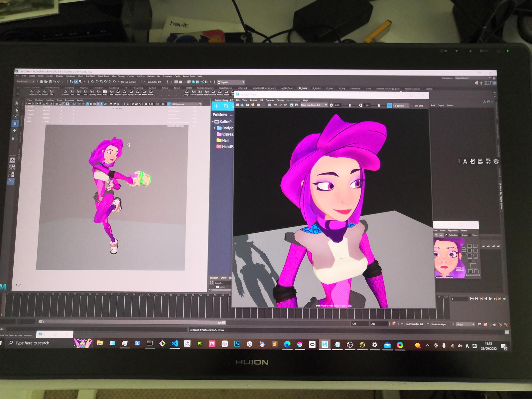Click the time range slider bar
Image resolution: width=532 pixels, height=399 pixels.
(132, 322)
